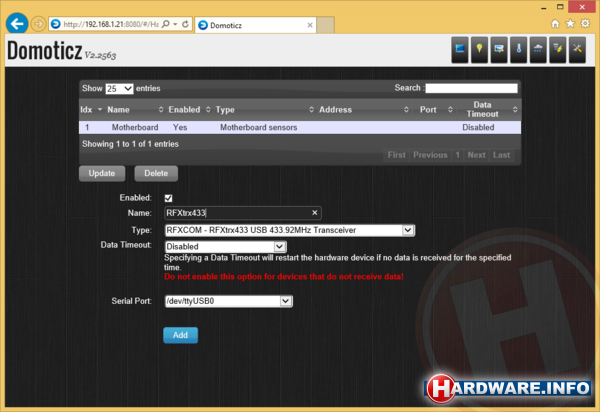
Task: Close the Domoticz tab
Action: 310,25
